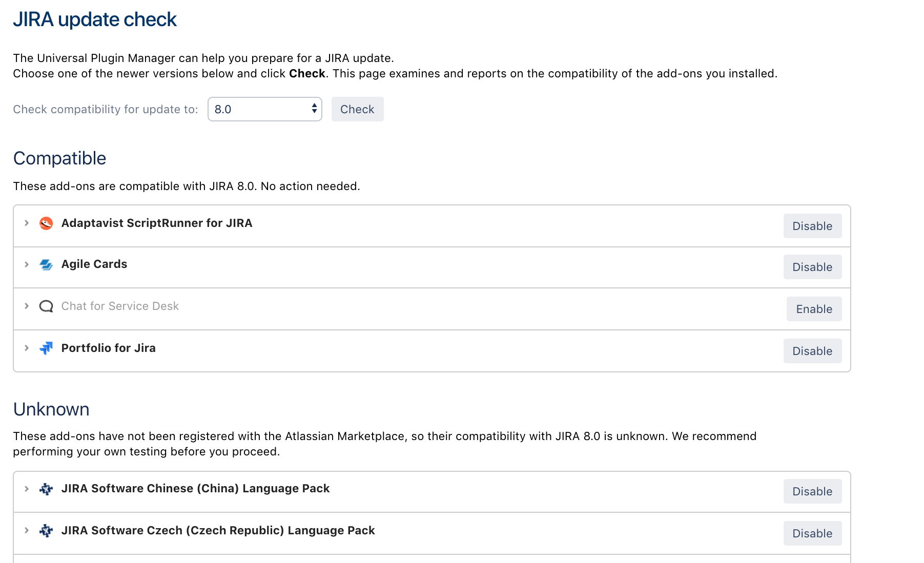
Task: Select JIRA Software Chinese (China) Language Pack text
Action: [x=195, y=489]
